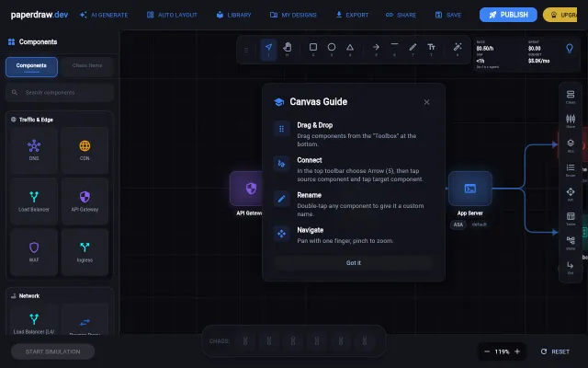Close the Canvas Guide dialog
588x368 pixels.
pos(426,102)
